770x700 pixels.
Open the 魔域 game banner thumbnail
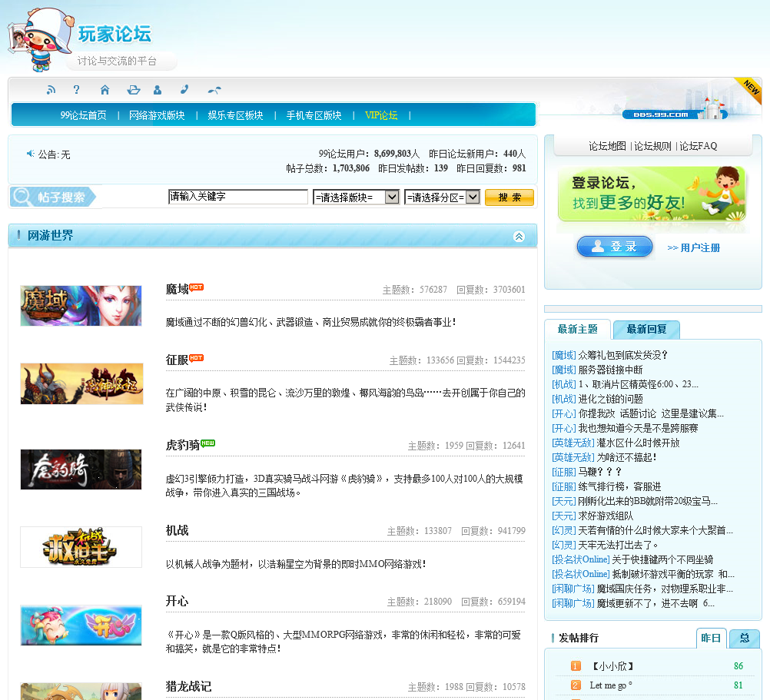tap(81, 306)
